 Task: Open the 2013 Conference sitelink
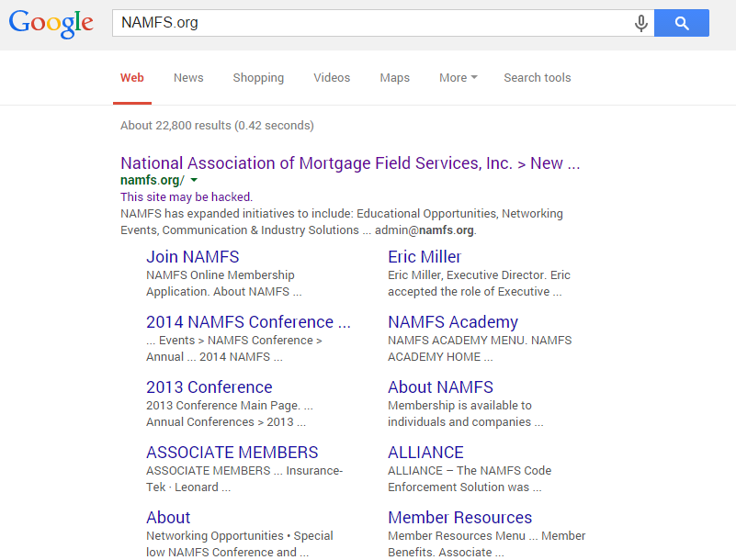pyautogui.click(x=209, y=387)
